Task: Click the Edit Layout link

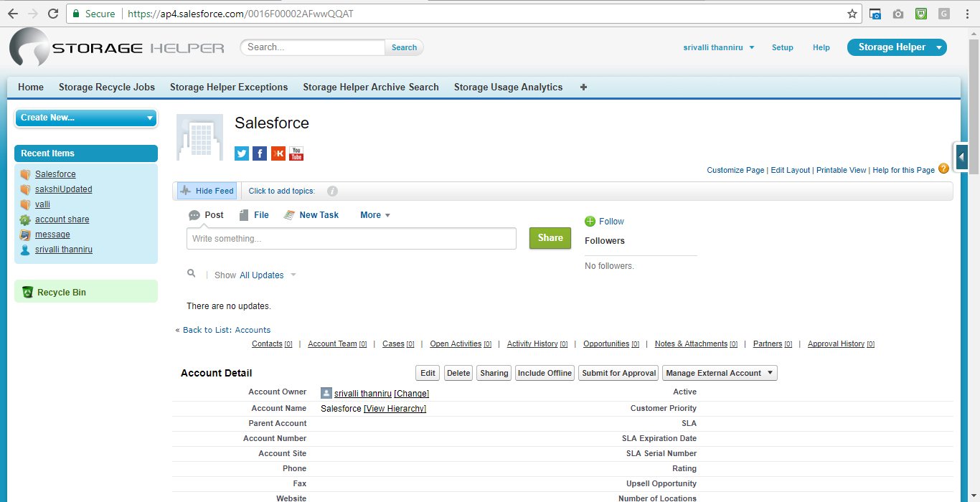Action: 791,170
